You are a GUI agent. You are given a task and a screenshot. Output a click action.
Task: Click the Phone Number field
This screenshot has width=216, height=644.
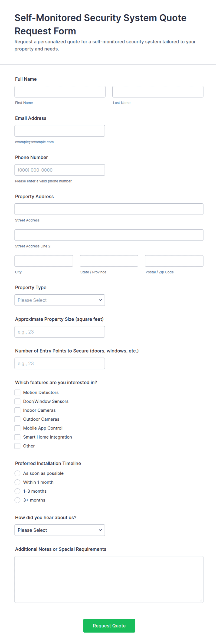tap(60, 170)
